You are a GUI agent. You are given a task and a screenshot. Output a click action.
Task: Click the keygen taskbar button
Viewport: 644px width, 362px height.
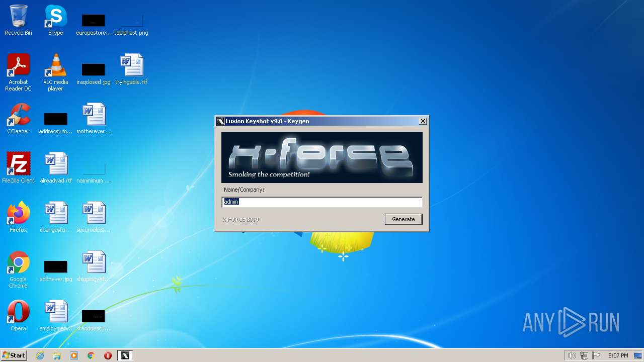125,355
